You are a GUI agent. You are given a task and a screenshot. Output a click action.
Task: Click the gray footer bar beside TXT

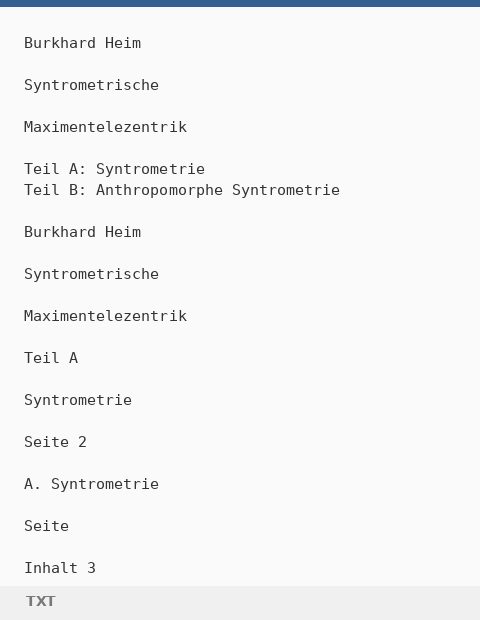click(269, 603)
